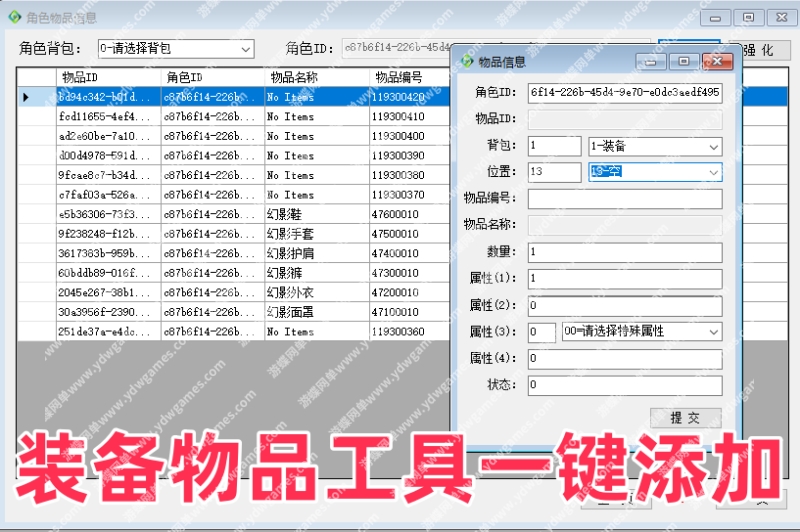
Task: Click the 属性(2) input field
Action: click(625, 306)
